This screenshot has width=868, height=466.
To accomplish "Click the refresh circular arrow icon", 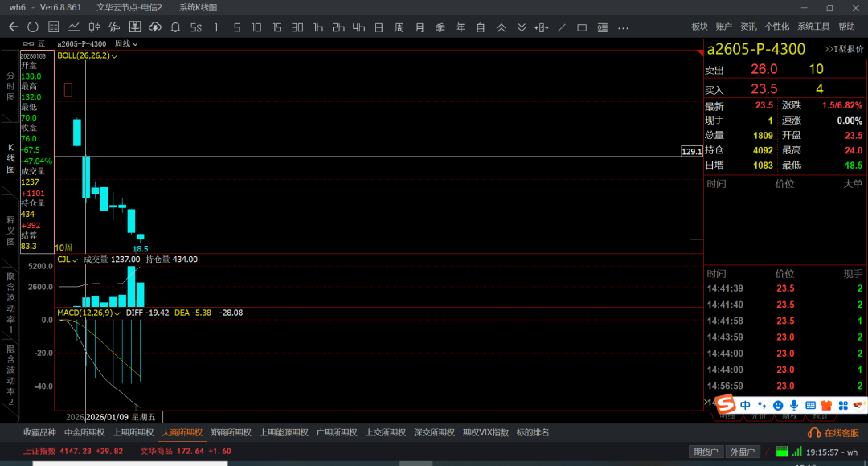I will tap(33, 27).
